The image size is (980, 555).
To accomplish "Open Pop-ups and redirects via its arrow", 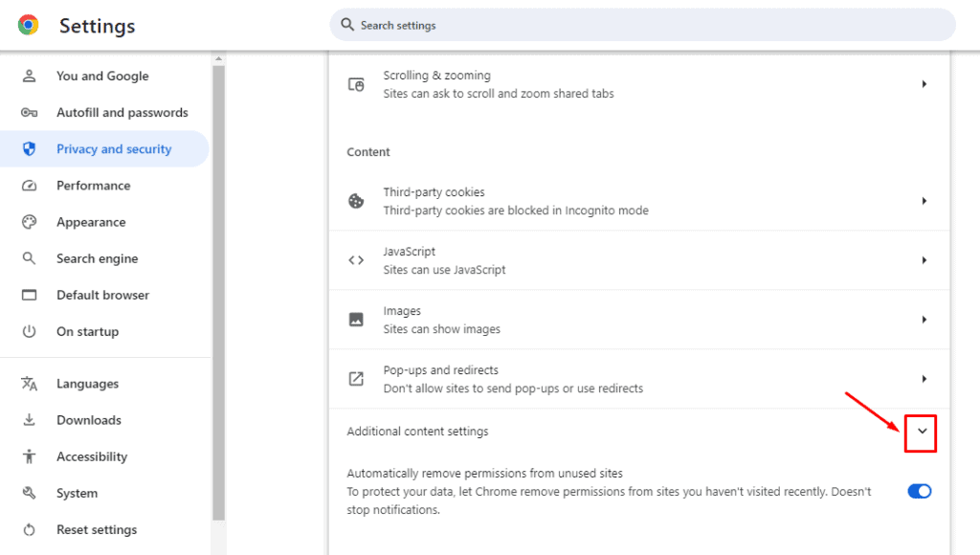I will [924, 379].
